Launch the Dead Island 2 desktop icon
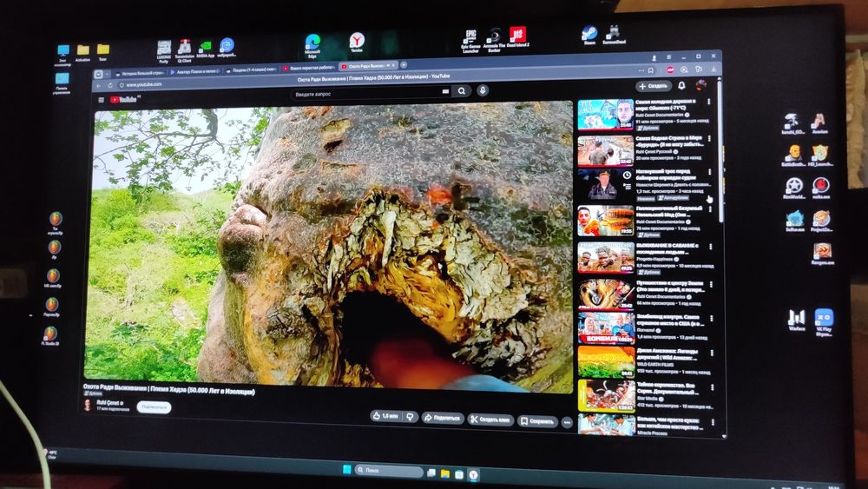Viewport: 868px width, 489px height. [518, 37]
